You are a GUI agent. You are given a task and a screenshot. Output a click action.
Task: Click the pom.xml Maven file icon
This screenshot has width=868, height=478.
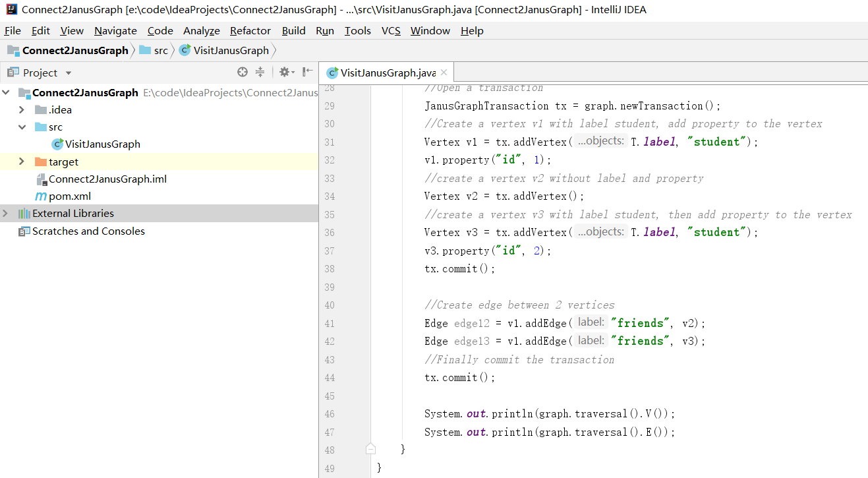click(41, 196)
